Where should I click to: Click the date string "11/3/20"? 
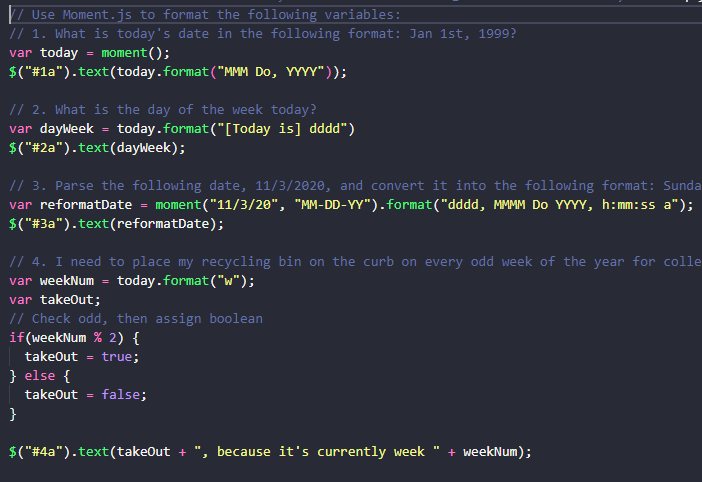pos(244,205)
